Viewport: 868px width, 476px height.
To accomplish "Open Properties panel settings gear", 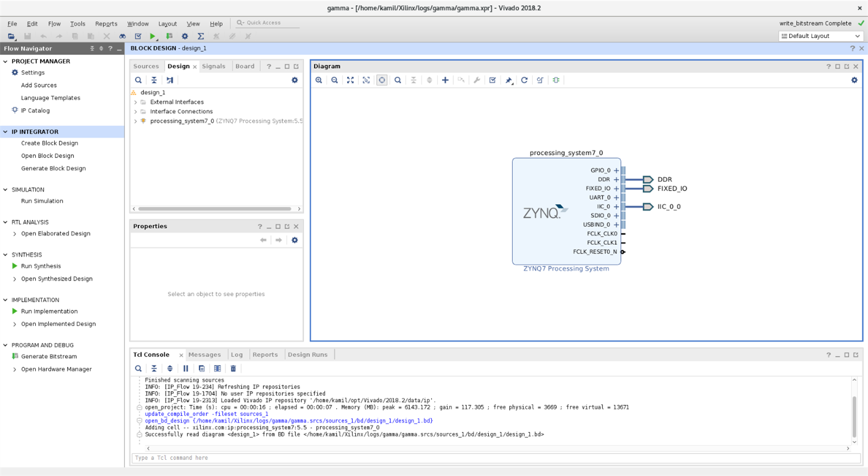I will pyautogui.click(x=295, y=240).
